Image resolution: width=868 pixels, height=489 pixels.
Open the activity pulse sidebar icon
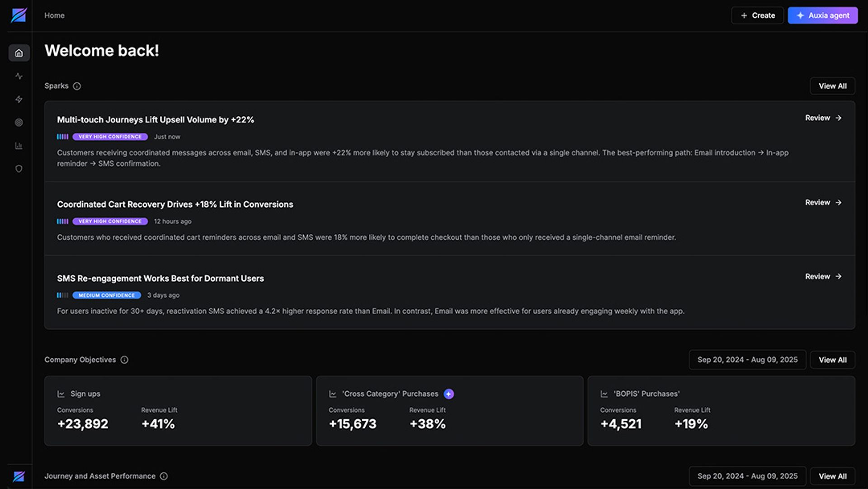[19, 76]
